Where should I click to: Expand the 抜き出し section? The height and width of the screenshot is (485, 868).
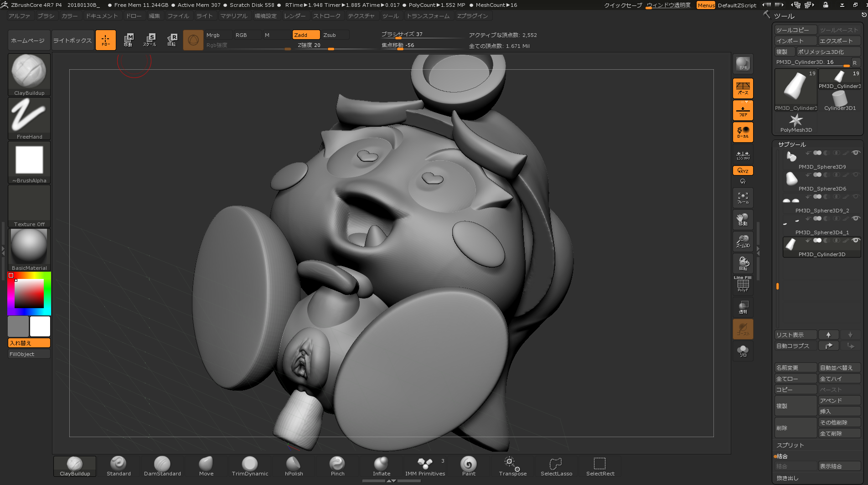(x=787, y=478)
